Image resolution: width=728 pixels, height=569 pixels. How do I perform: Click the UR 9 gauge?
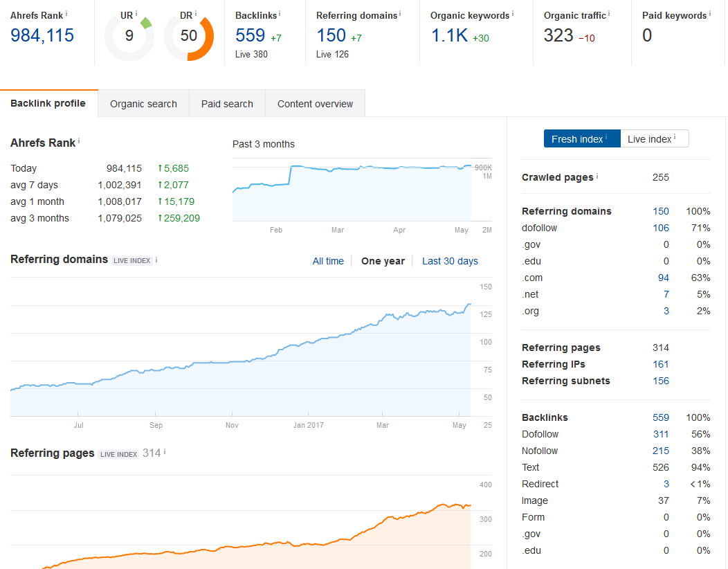point(129,36)
